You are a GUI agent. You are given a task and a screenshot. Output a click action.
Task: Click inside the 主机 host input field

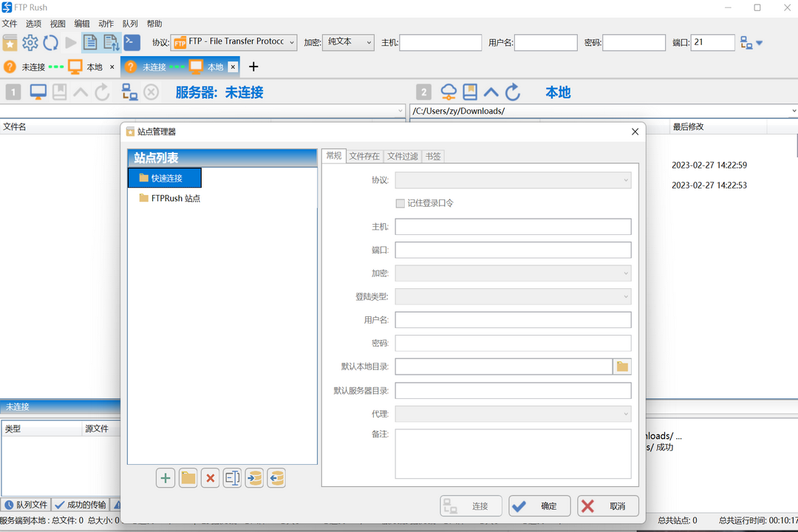tap(513, 226)
